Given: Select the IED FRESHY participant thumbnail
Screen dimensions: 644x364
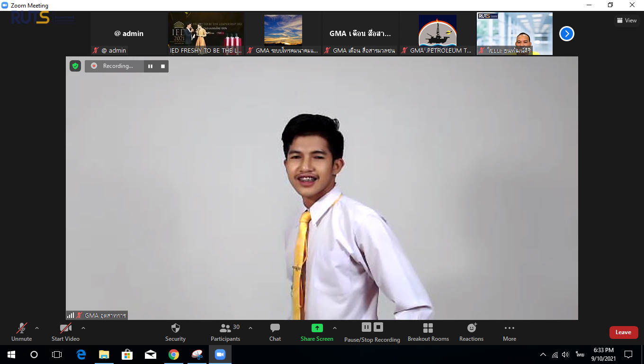Looking at the screenshot, I should [206, 34].
